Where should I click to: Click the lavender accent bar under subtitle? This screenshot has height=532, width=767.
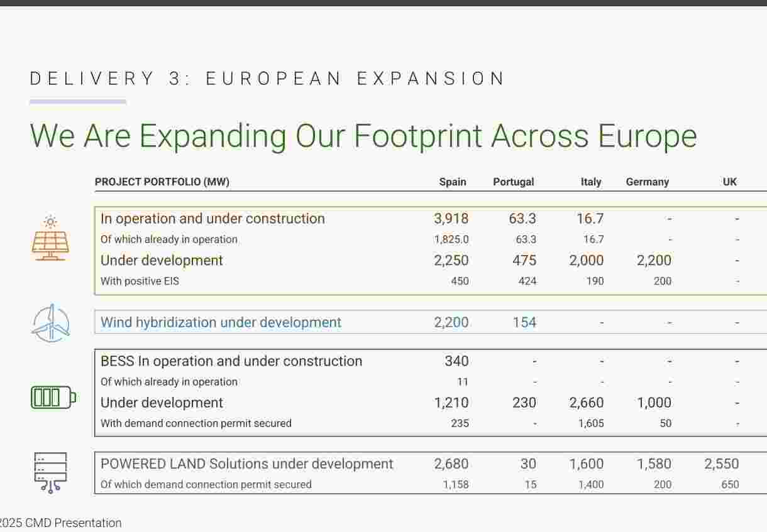coord(78,101)
